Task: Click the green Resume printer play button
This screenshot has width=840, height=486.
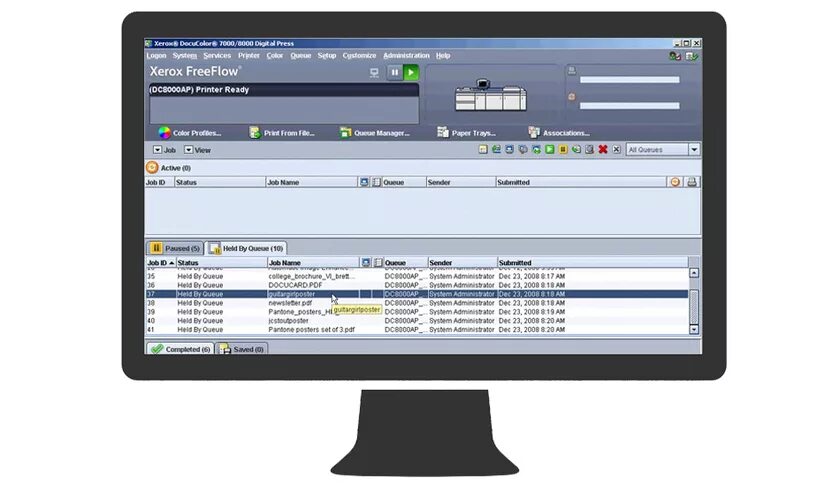Action: 411,72
